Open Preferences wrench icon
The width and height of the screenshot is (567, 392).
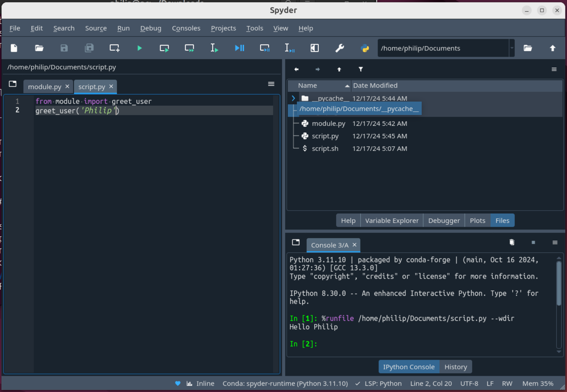[339, 48]
